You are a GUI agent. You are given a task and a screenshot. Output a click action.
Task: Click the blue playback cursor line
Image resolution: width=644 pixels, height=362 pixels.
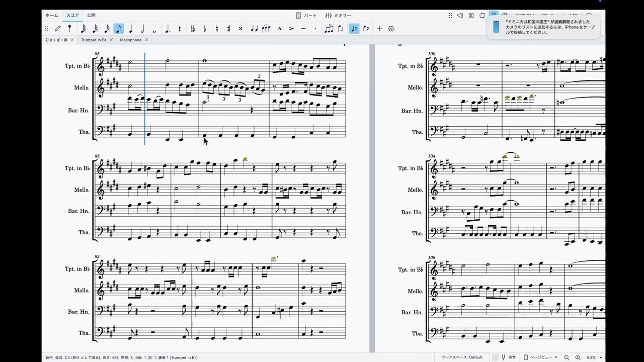pyautogui.click(x=145, y=99)
